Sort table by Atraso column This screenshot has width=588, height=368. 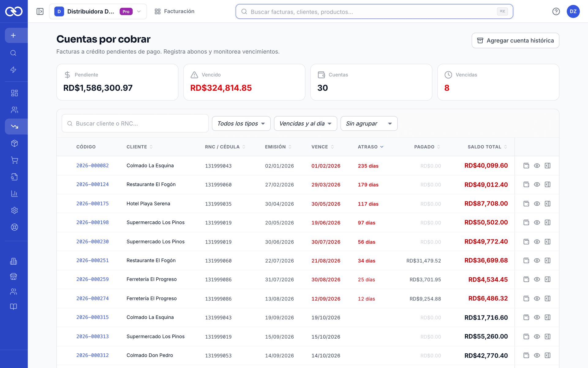pos(371,147)
